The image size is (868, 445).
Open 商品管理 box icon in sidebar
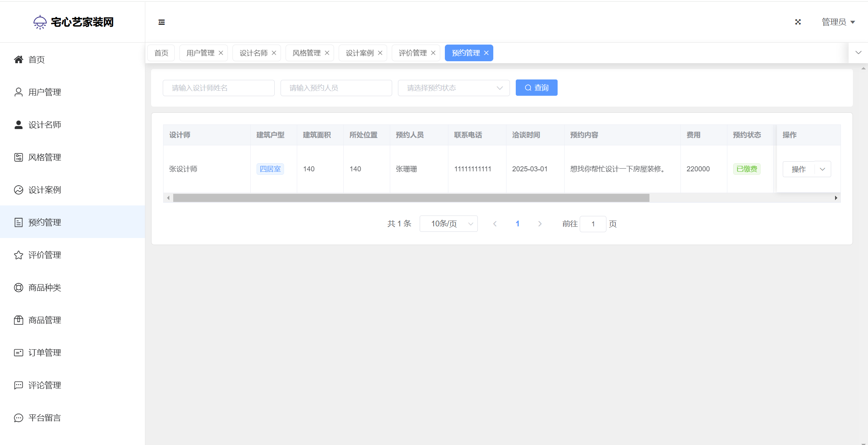(19, 320)
